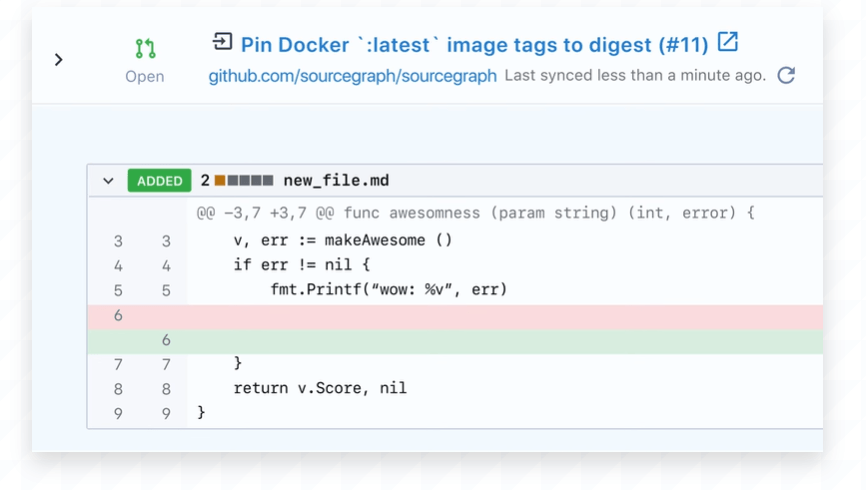This screenshot has height=490, width=866.
Task: Click the 'v, err := makeAwesome ()' code line
Action: point(343,241)
